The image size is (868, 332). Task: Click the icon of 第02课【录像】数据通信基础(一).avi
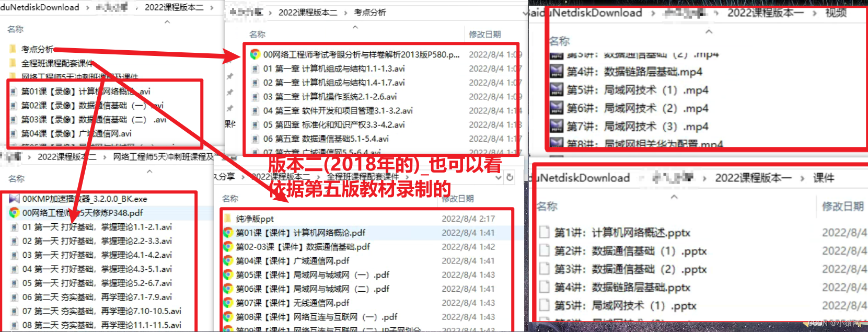[x=14, y=106]
